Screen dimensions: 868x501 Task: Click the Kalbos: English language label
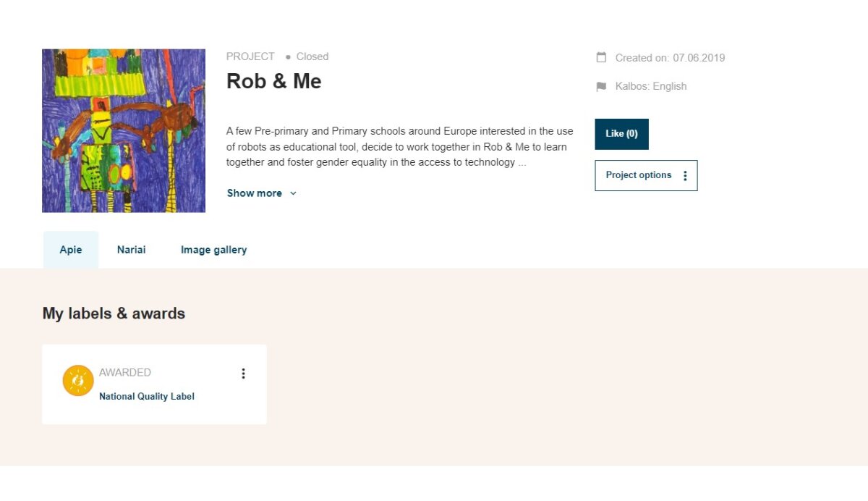(x=651, y=86)
